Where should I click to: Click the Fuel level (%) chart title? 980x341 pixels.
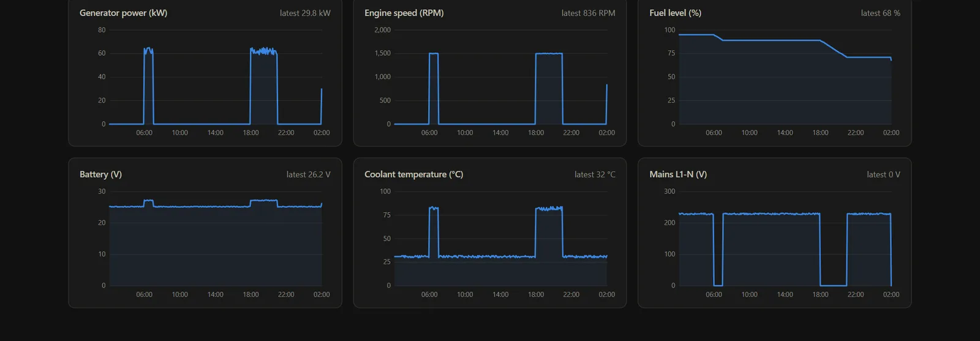(x=676, y=13)
